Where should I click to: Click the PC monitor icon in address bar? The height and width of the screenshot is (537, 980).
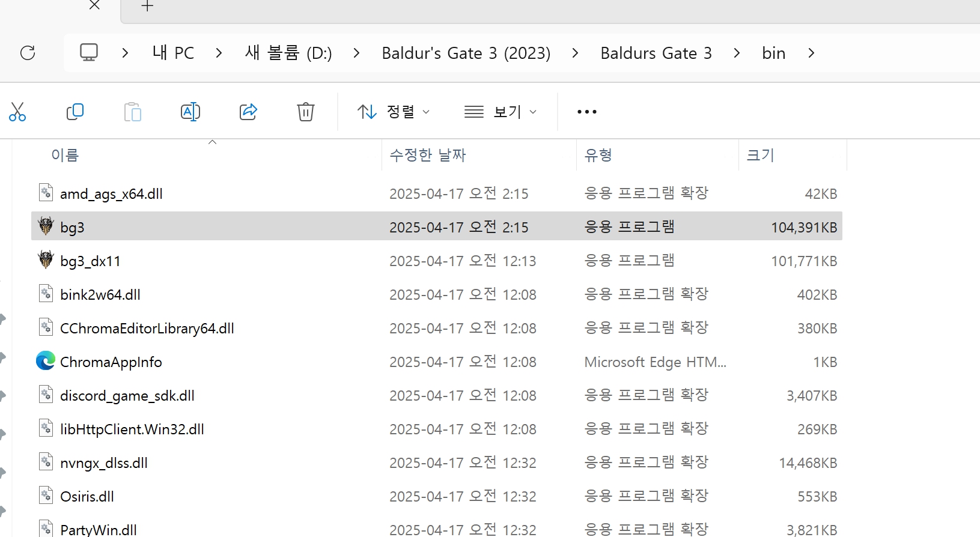[x=89, y=52]
